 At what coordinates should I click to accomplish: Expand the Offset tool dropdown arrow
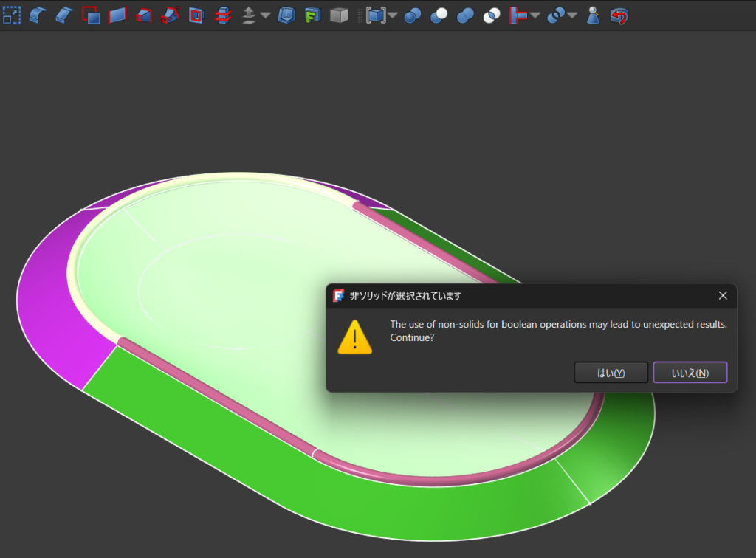265,15
